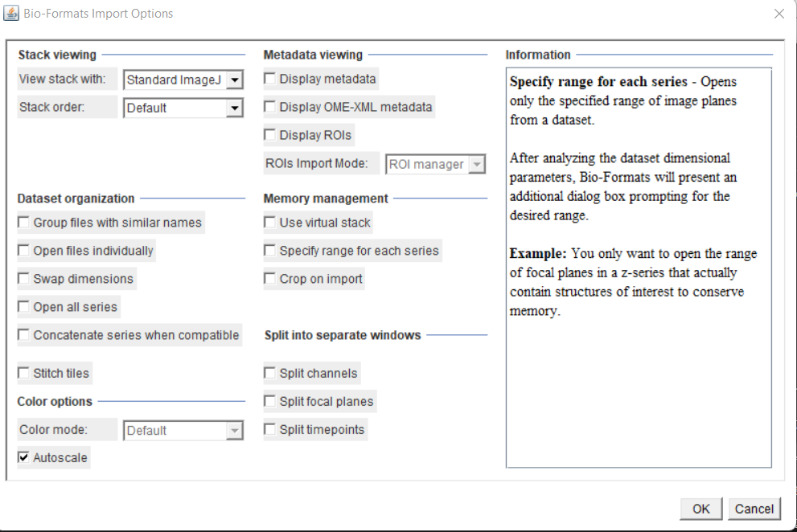This screenshot has height=532, width=797.
Task: Click the Java icon in title bar
Action: 12,14
